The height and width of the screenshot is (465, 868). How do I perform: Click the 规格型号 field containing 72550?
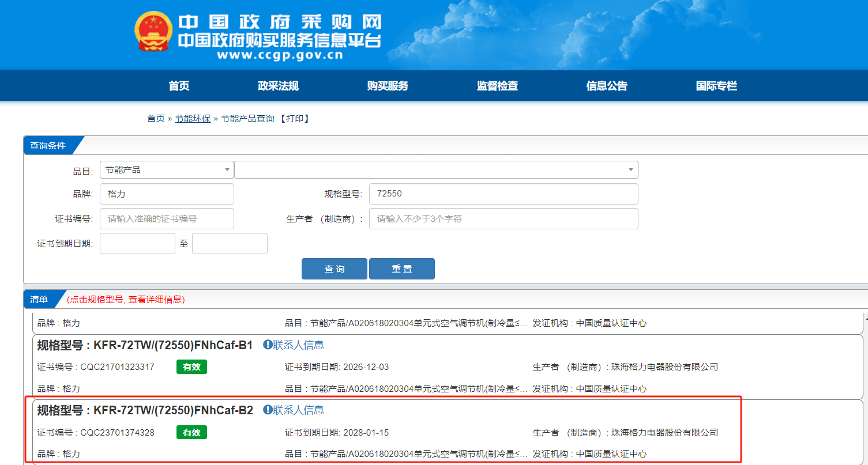click(x=503, y=194)
